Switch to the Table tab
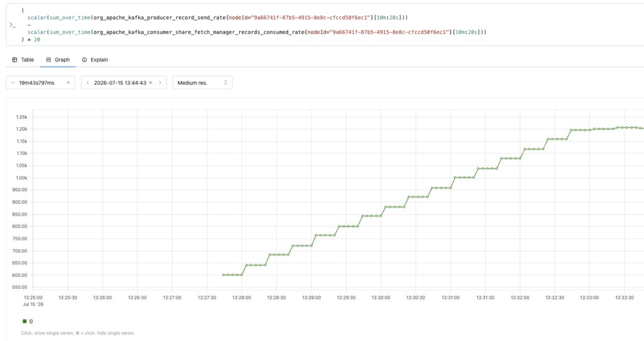This screenshot has height=341, width=644. (23, 60)
